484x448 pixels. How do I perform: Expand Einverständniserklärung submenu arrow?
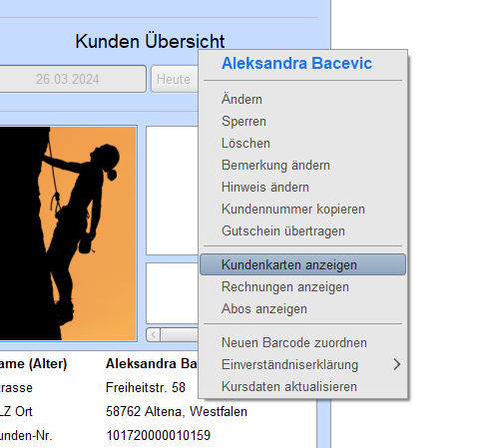tap(396, 364)
